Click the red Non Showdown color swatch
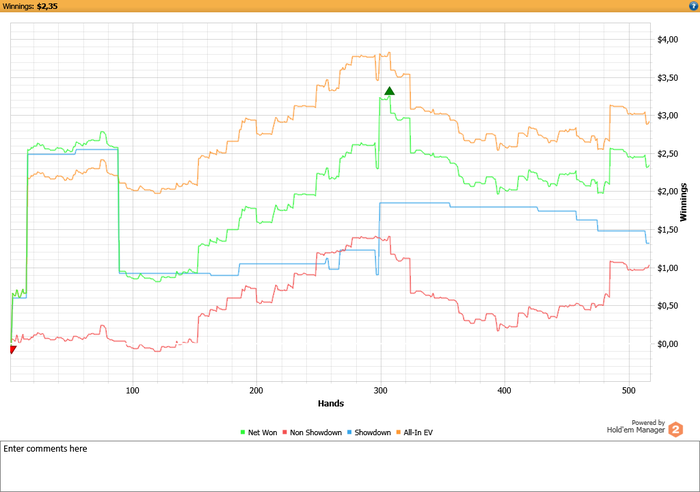 tap(285, 432)
